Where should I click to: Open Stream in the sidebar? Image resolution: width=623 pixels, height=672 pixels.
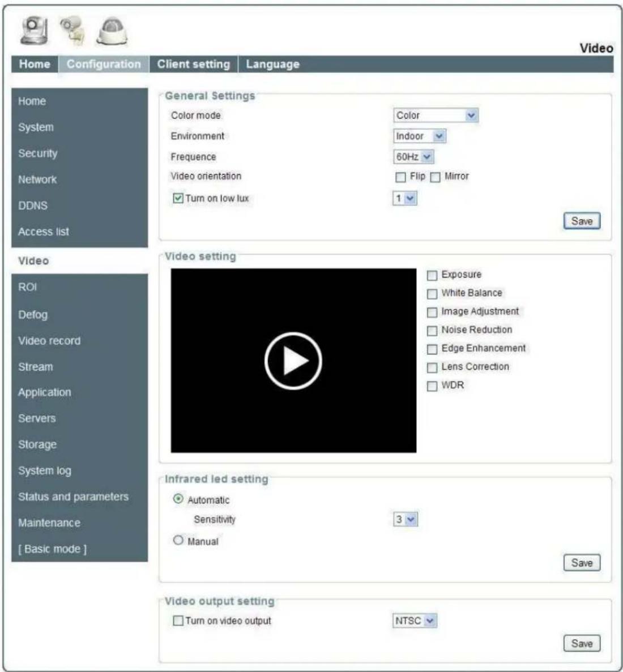(x=36, y=367)
